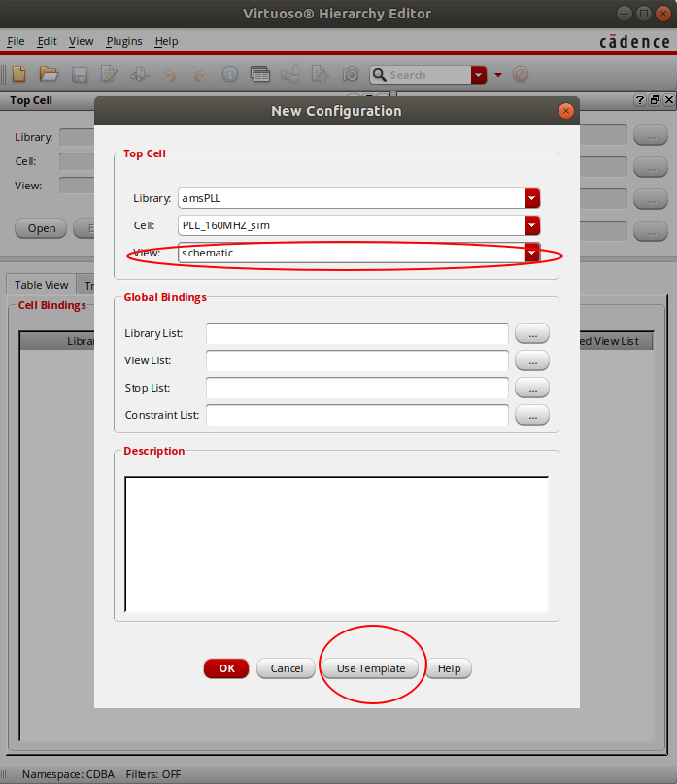The image size is (677, 784).
Task: Click the red stop/cancel circle icon
Action: click(521, 75)
